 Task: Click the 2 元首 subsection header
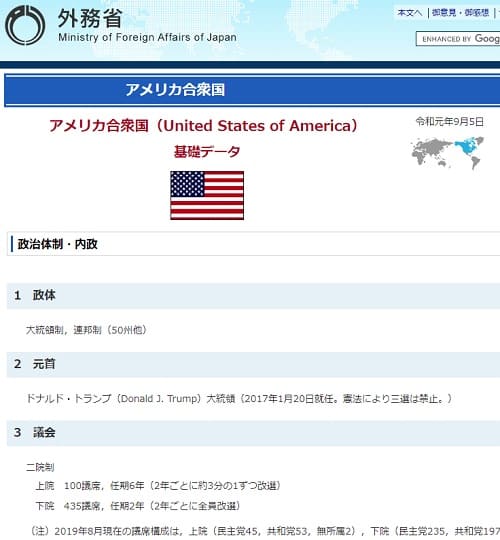[253, 364]
